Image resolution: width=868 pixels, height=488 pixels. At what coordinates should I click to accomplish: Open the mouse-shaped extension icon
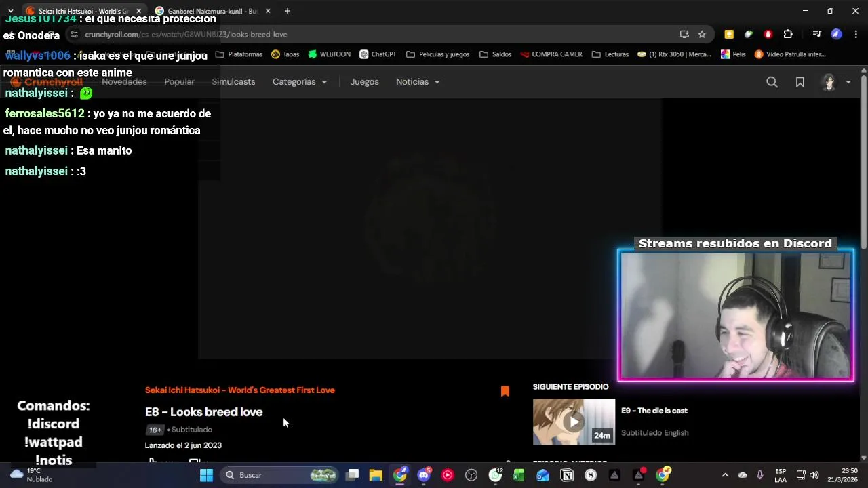[x=749, y=34]
